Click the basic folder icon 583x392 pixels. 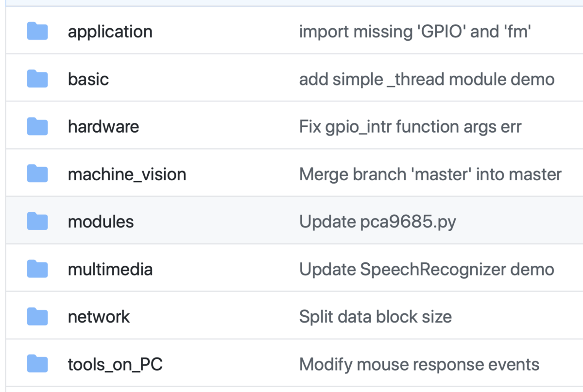click(x=37, y=79)
